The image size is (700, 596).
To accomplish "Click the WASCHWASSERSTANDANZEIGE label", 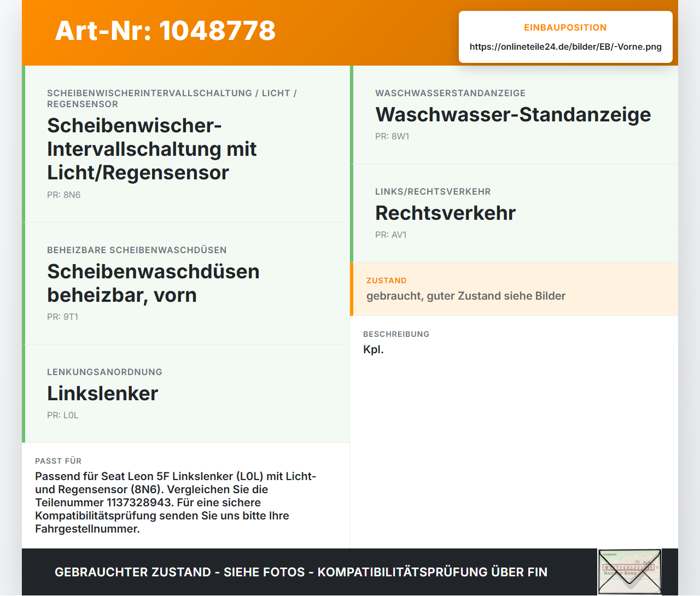I will [x=450, y=93].
